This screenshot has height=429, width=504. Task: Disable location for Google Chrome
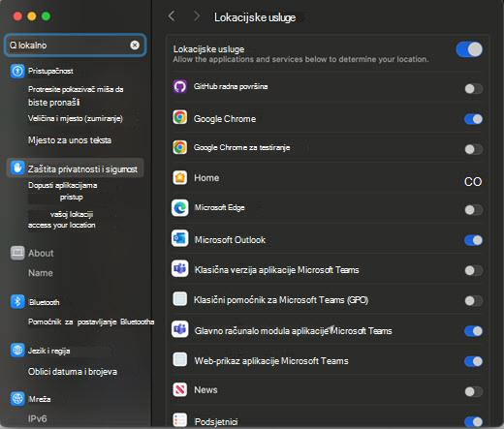click(474, 119)
